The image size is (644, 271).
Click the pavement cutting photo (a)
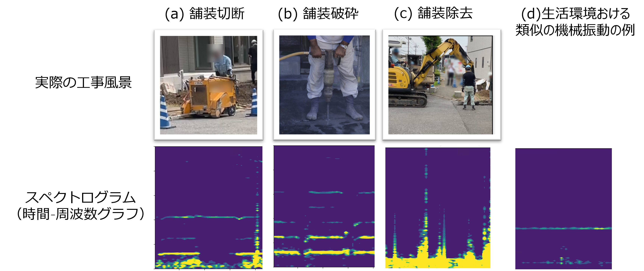[208, 85]
